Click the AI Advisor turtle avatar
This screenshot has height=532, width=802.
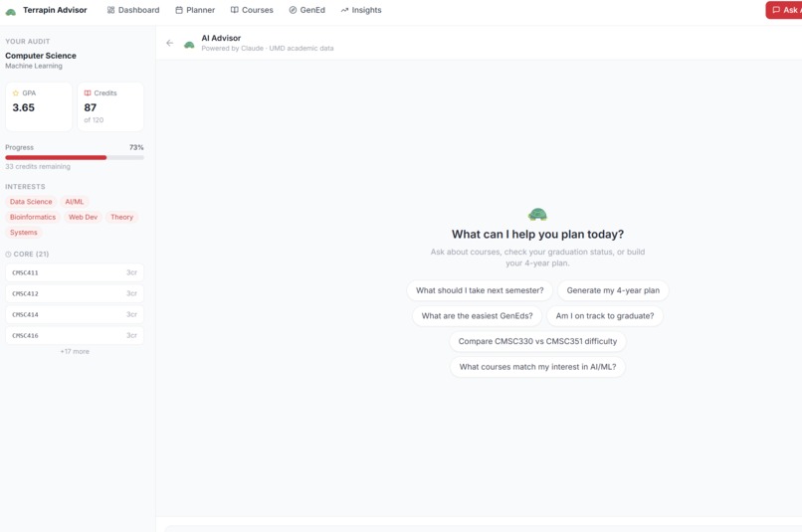(189, 45)
